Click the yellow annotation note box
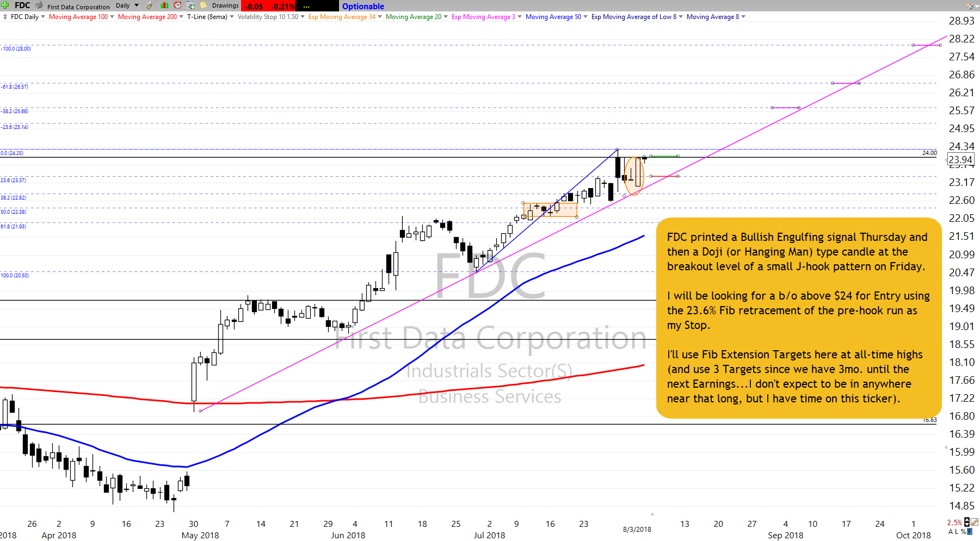This screenshot has width=980, height=541. [x=798, y=318]
